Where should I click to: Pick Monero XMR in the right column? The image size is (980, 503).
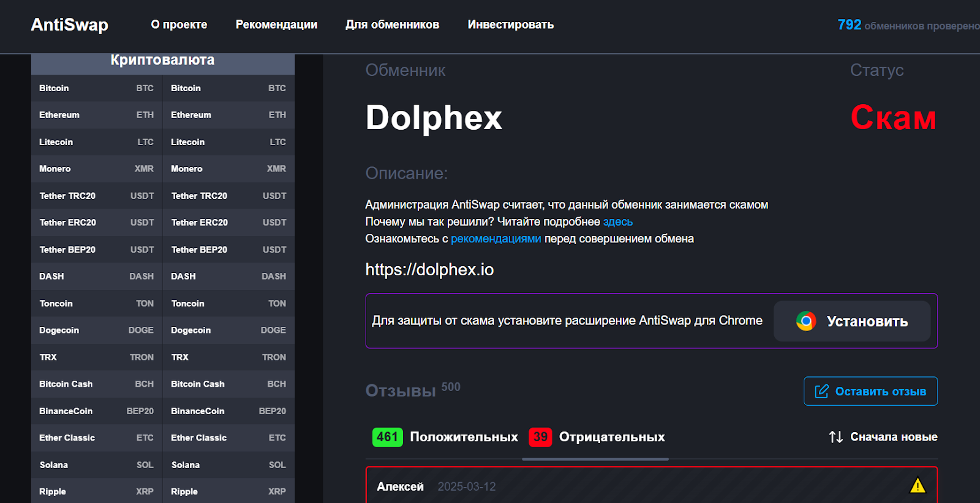228,169
